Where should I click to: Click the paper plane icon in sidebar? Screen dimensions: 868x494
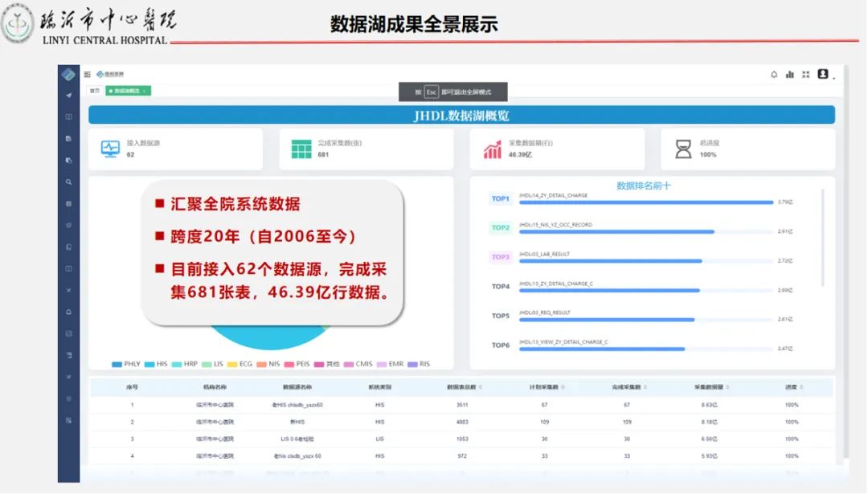coord(68,95)
